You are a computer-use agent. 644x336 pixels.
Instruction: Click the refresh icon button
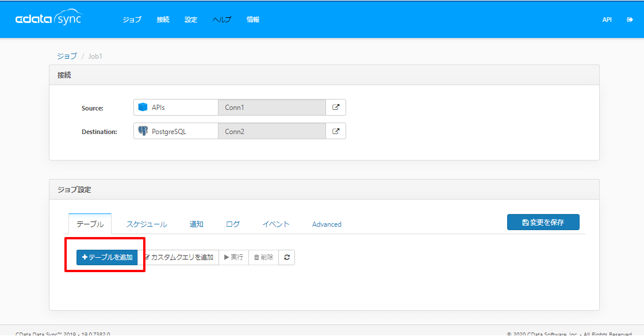pos(287,257)
